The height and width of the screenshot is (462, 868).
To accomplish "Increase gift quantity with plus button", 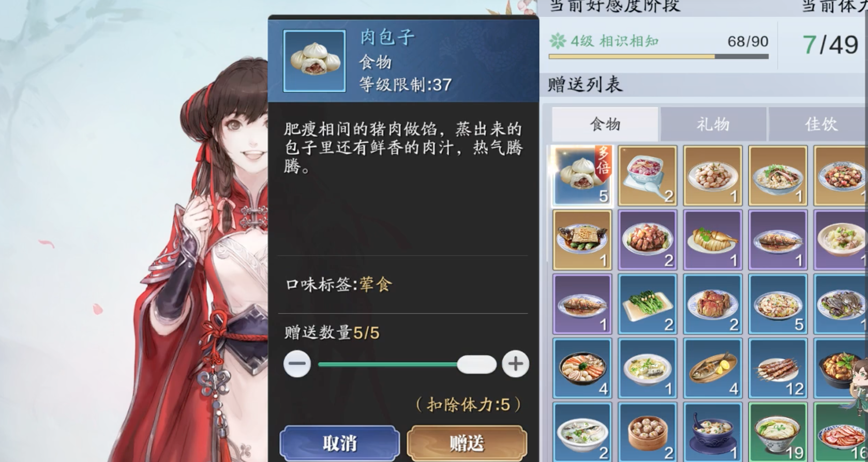I will click(x=515, y=364).
